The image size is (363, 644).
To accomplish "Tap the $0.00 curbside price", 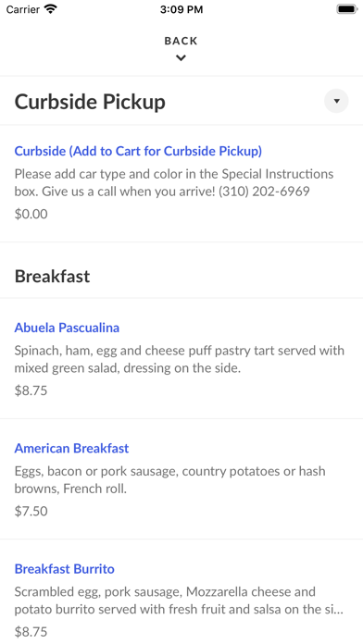I will (31, 214).
